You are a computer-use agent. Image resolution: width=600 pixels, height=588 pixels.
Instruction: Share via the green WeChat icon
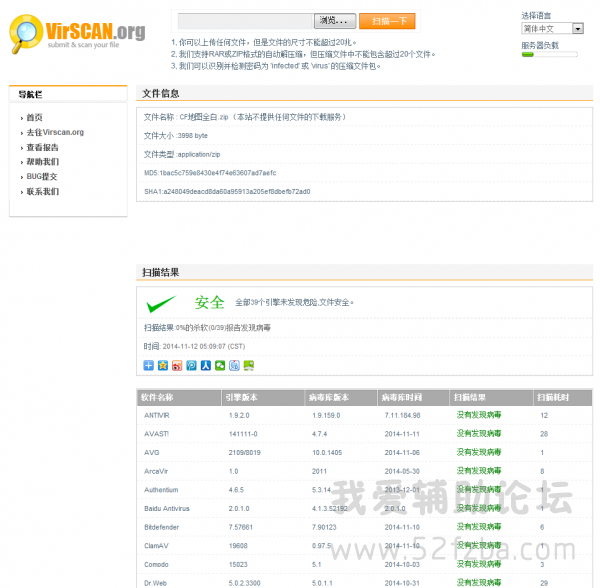tap(220, 365)
